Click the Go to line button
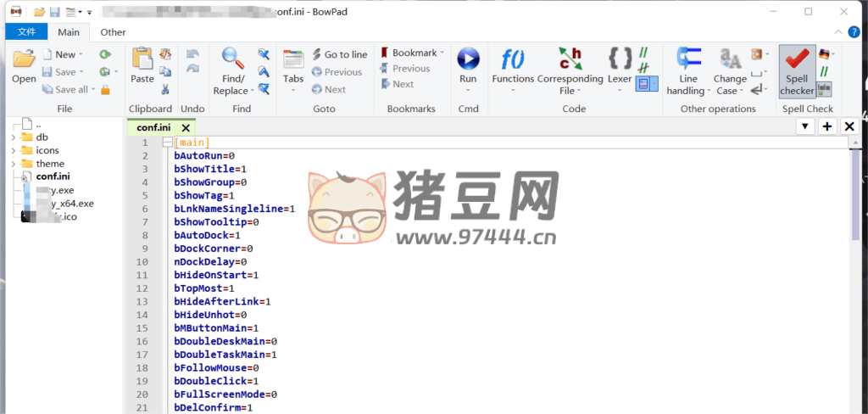 tap(339, 54)
